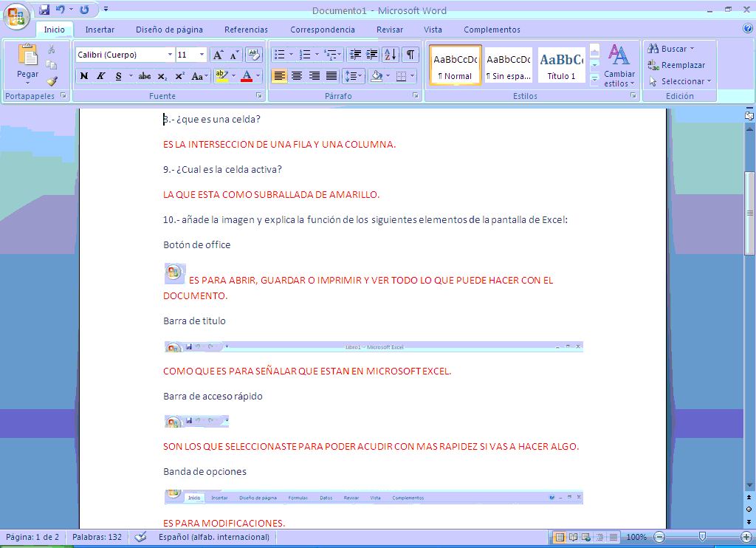Center align the text
This screenshot has height=548, width=756.
coord(297,76)
